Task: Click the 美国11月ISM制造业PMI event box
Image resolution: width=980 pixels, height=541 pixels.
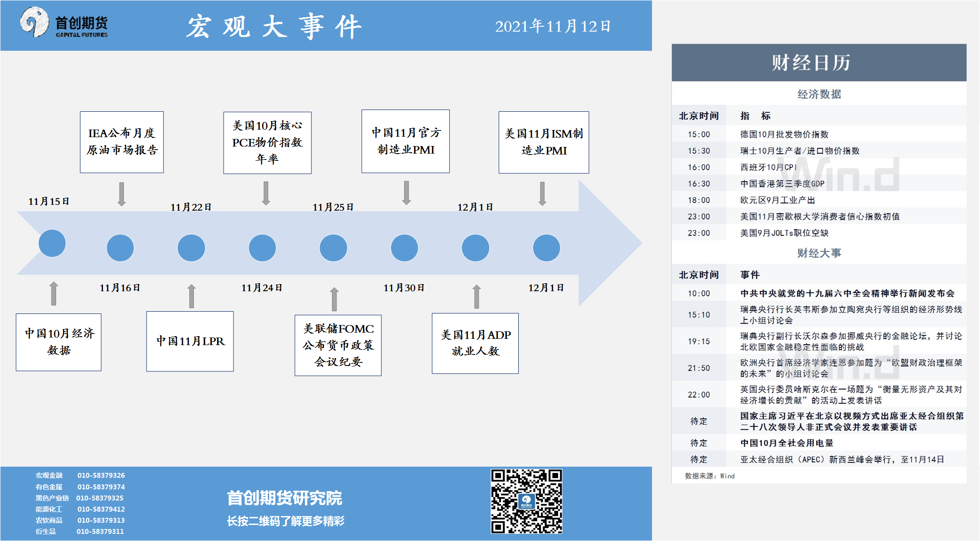Action: 544,142
